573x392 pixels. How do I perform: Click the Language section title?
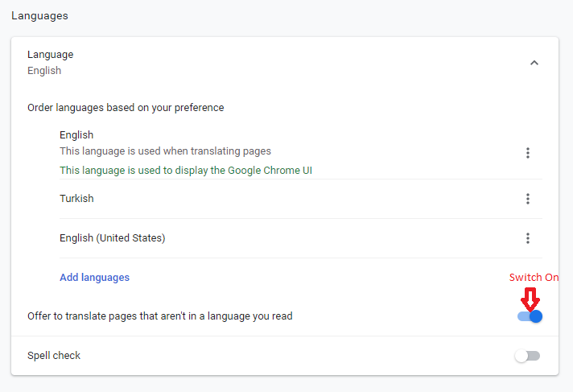pos(51,55)
